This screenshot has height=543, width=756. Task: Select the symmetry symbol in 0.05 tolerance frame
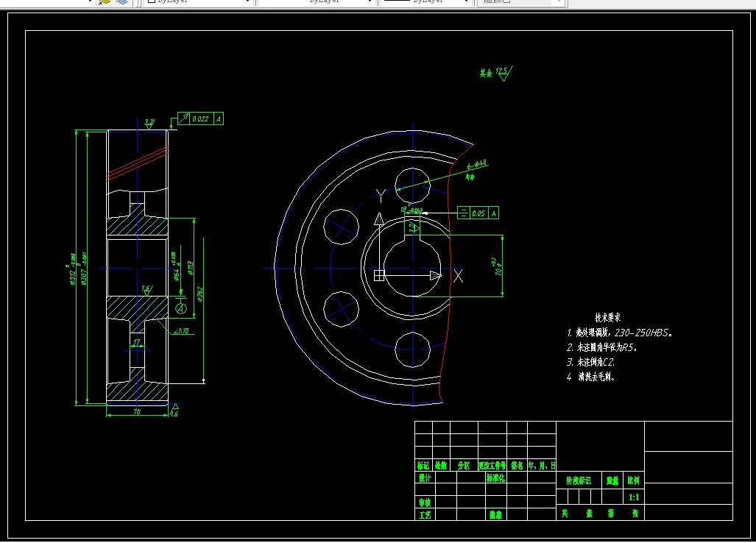463,213
